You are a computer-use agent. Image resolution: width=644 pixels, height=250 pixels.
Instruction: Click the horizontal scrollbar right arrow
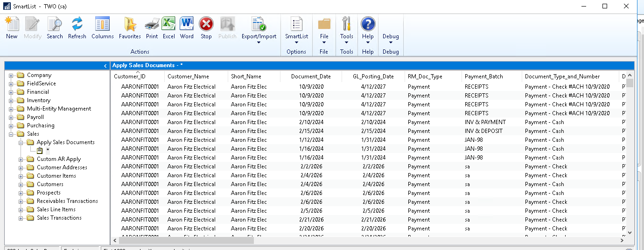tap(622, 241)
